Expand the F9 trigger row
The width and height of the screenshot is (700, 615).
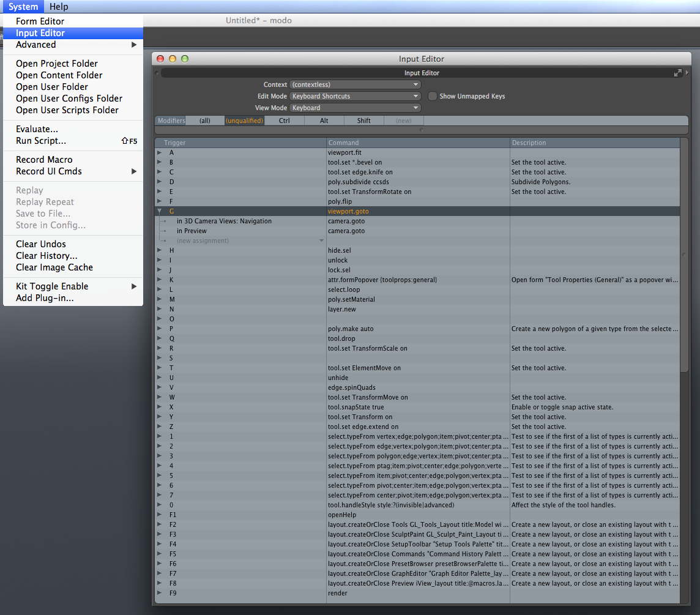point(159,593)
